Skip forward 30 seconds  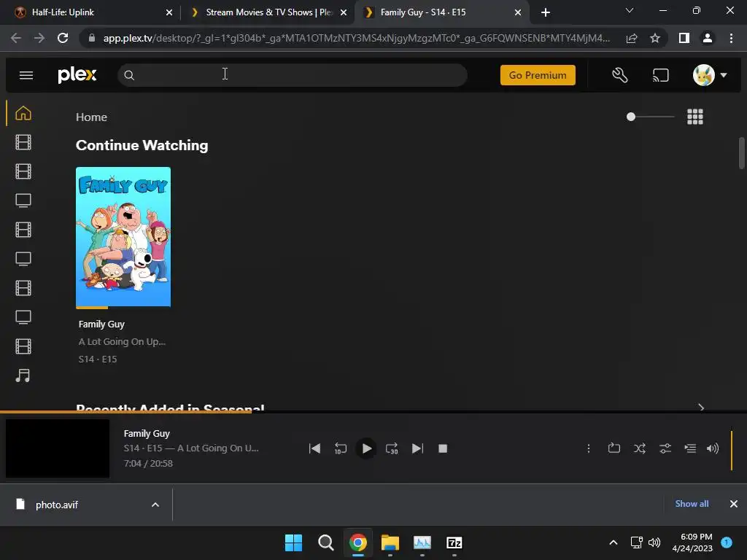point(392,448)
